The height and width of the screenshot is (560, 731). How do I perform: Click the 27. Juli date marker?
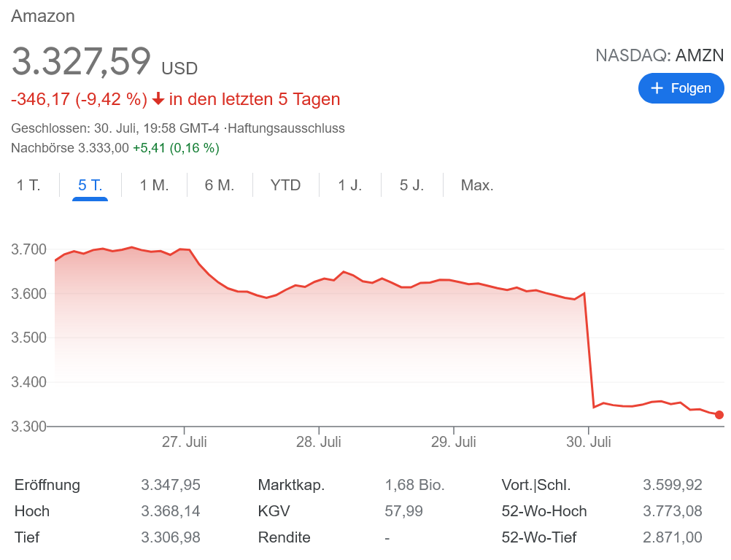[185, 442]
